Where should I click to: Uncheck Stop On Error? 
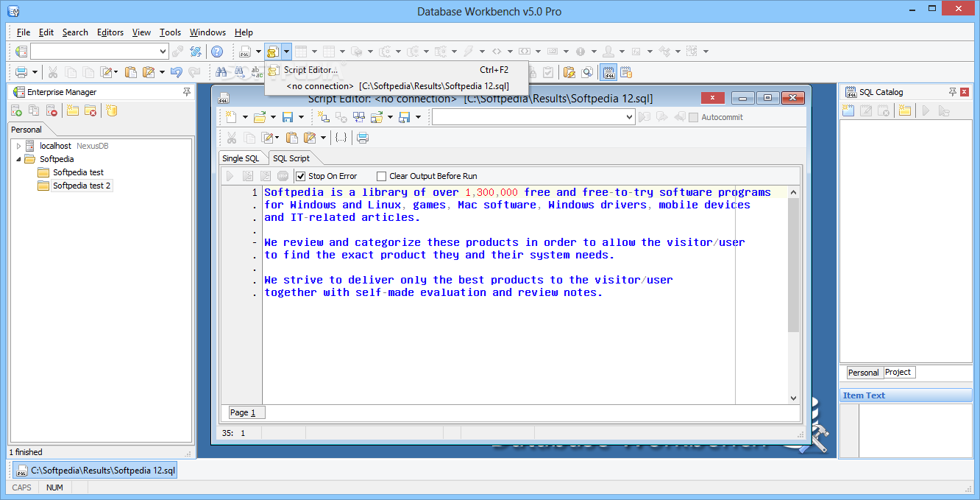click(x=300, y=176)
